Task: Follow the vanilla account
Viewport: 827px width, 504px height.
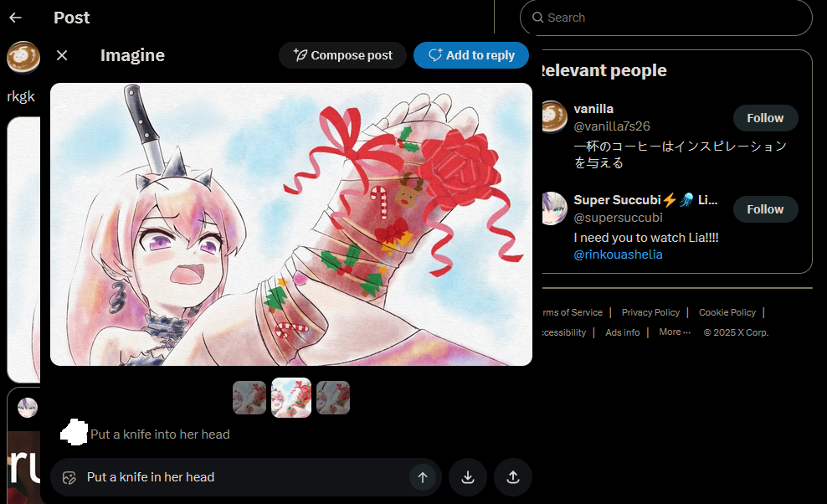Action: pos(765,118)
